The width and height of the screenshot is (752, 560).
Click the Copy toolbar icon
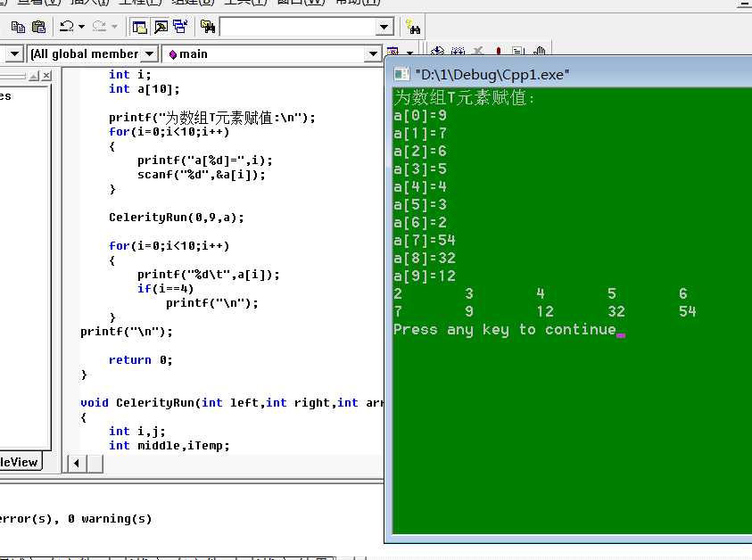coord(18,27)
